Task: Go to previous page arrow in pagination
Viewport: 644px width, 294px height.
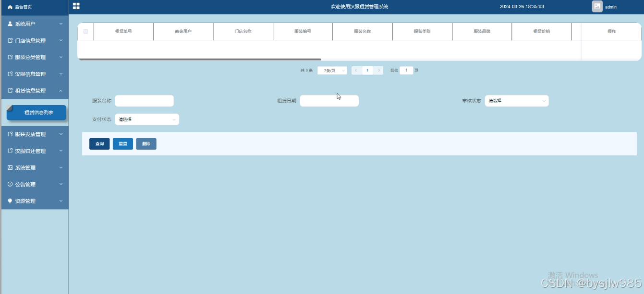Action: pos(356,71)
